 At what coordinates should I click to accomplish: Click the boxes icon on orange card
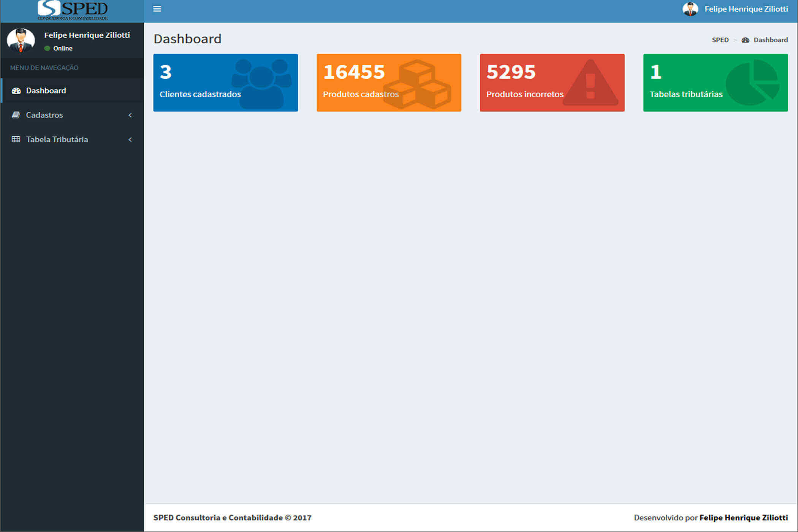(417, 84)
